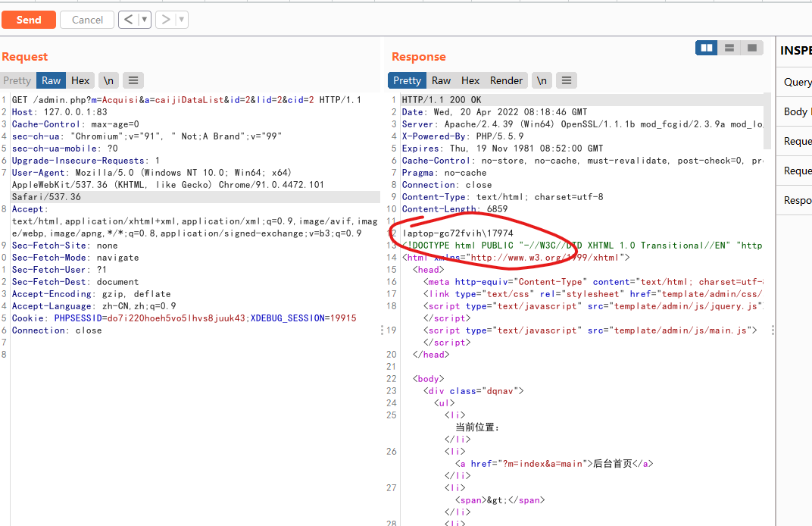Go back to previous request with left arrow
The width and height of the screenshot is (812, 526).
pyautogui.click(x=129, y=20)
